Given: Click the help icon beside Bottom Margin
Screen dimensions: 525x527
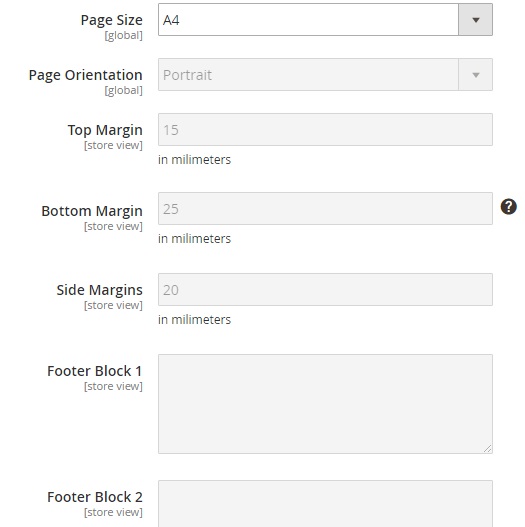Looking at the screenshot, I should [x=509, y=206].
